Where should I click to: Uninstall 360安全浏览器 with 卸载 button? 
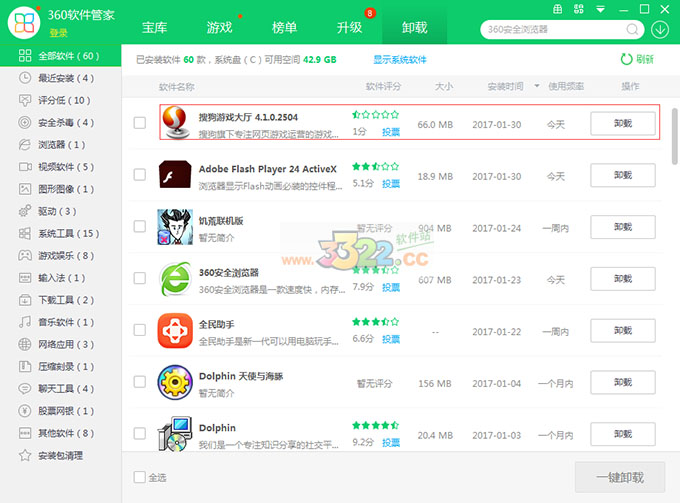[x=623, y=279]
